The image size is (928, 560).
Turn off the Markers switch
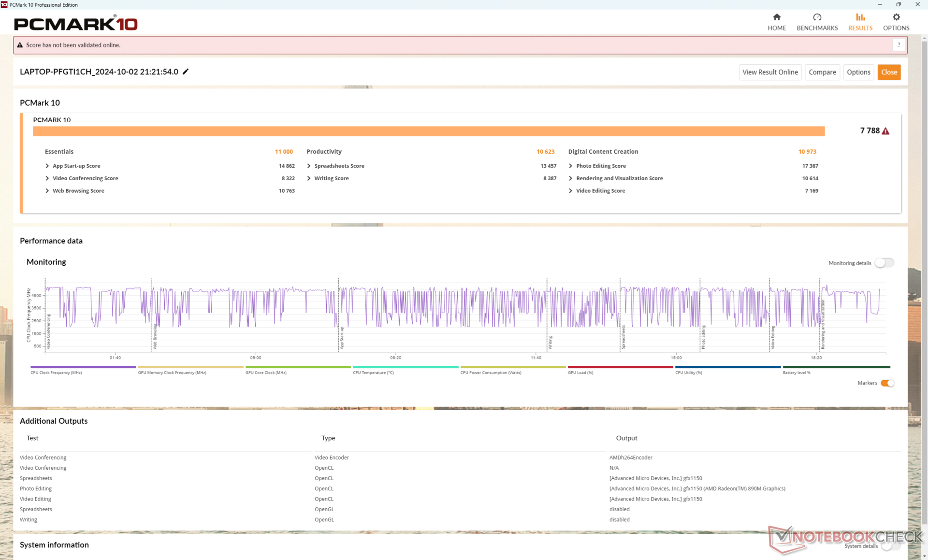coord(887,383)
